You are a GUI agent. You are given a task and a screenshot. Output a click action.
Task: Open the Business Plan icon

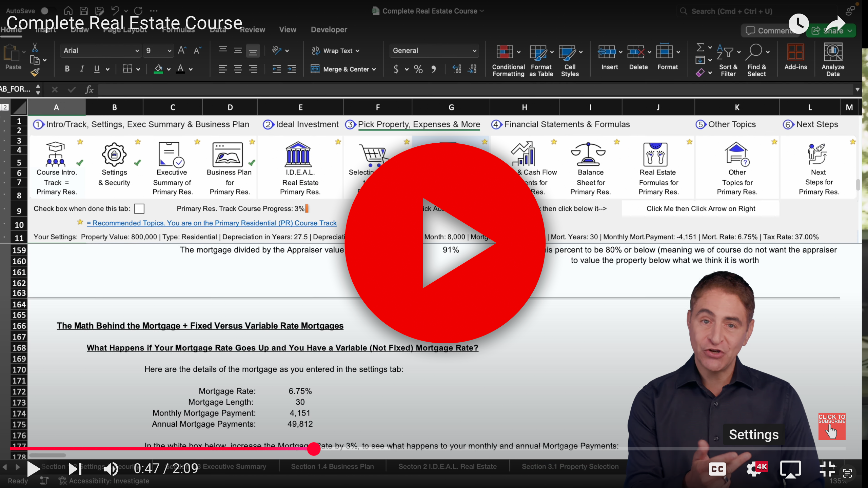[x=228, y=155]
